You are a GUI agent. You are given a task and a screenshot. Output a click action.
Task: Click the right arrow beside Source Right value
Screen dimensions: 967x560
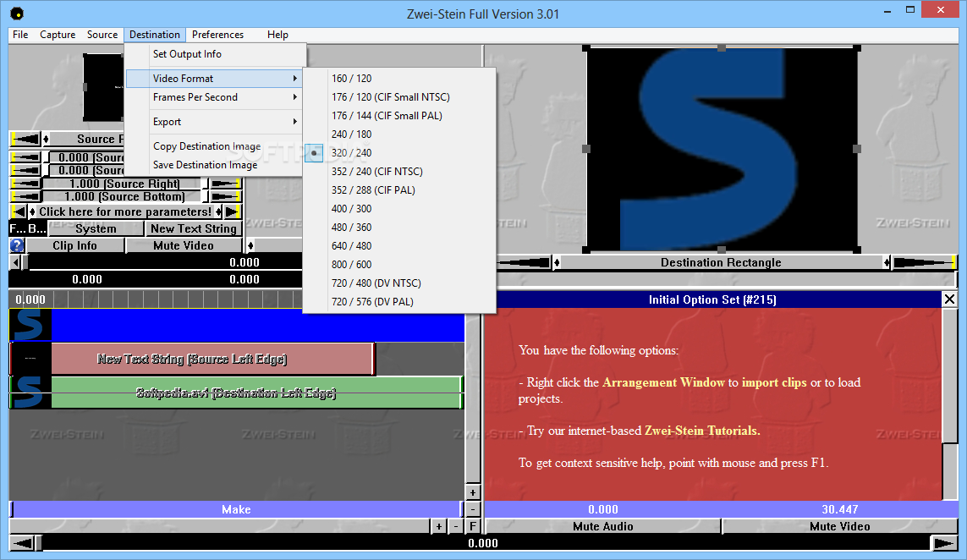point(225,184)
